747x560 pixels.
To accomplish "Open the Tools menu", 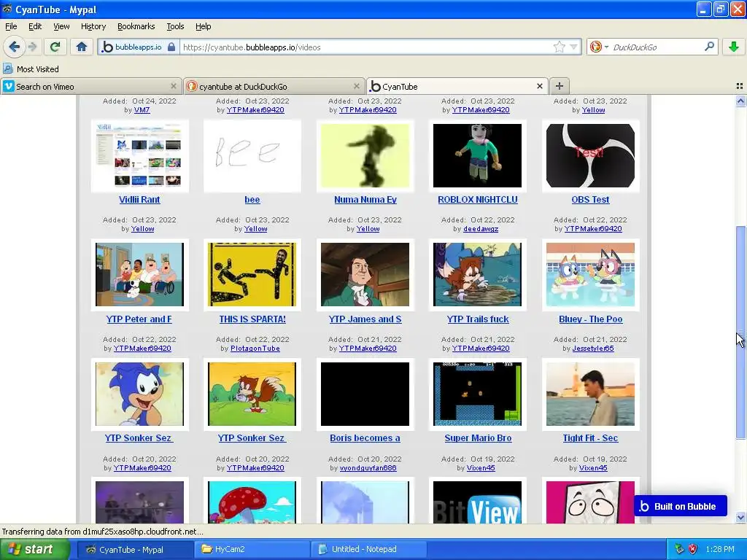I will click(175, 26).
